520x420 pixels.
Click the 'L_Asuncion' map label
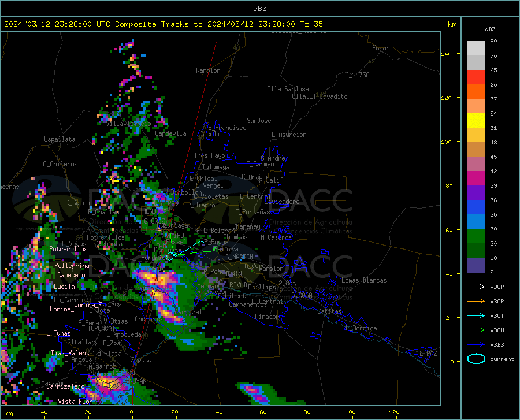click(289, 135)
